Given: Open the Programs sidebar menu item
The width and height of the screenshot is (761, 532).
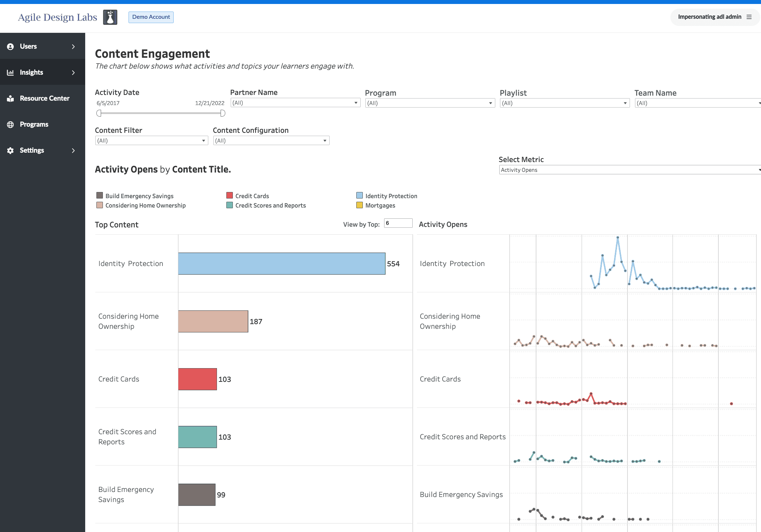Looking at the screenshot, I should pos(43,124).
